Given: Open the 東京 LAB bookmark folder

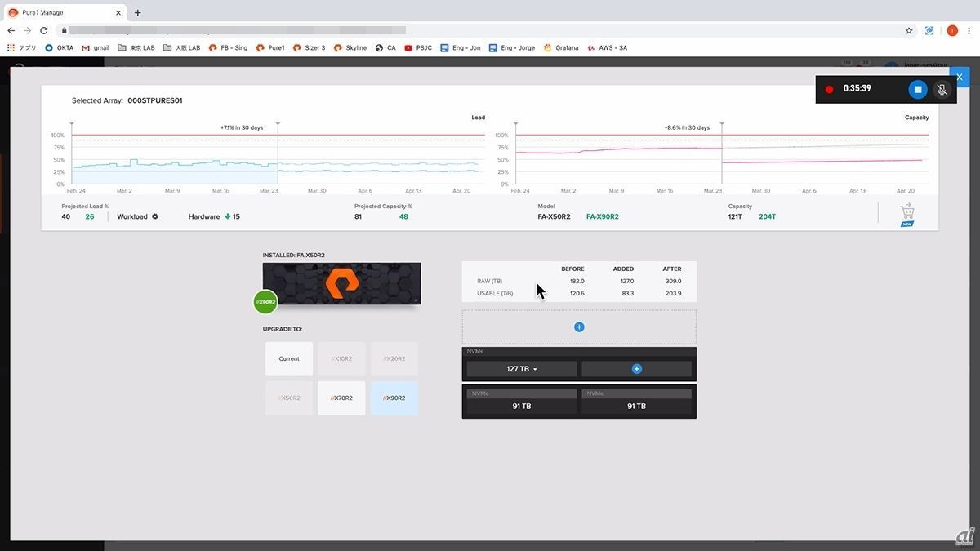Looking at the screenshot, I should click(136, 48).
